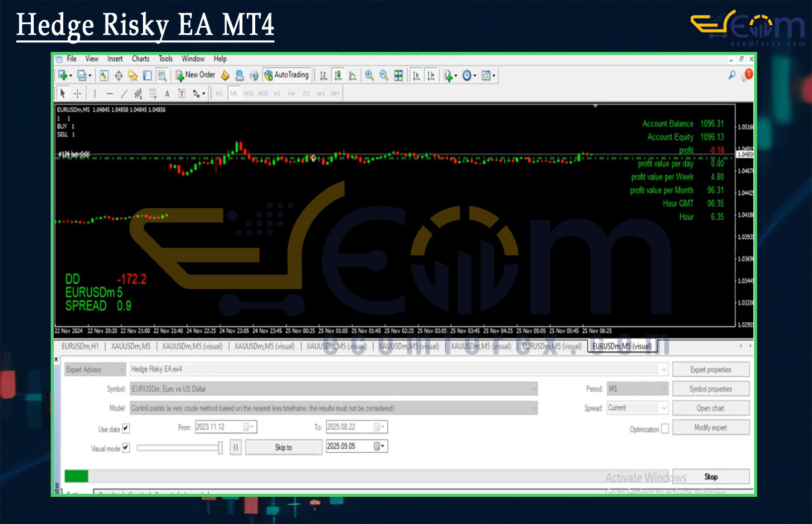Click the New Order toolbar button
Image resolution: width=812 pixels, height=524 pixels.
(195, 75)
